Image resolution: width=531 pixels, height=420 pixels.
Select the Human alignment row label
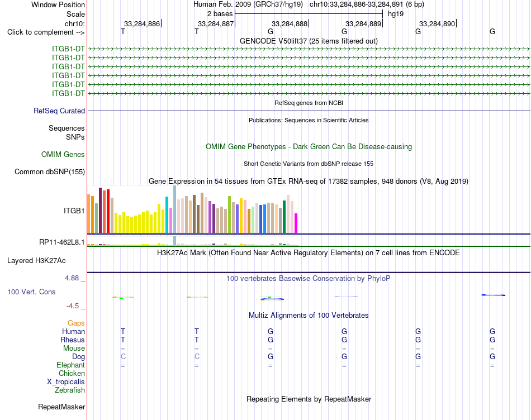click(73, 331)
